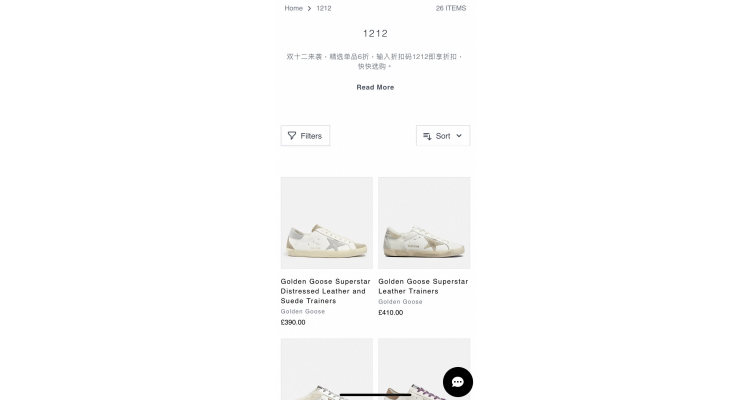Expand description with Read More
The width and height of the screenshot is (750, 400).
pos(375,87)
